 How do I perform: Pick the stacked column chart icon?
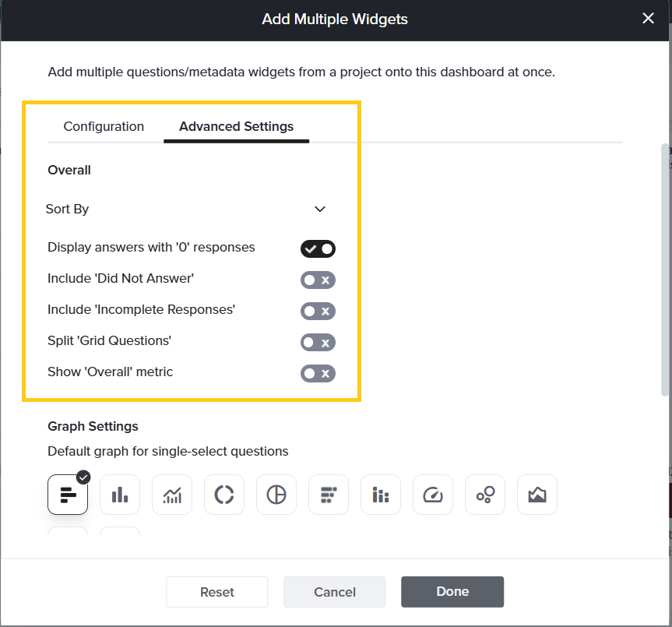381,495
